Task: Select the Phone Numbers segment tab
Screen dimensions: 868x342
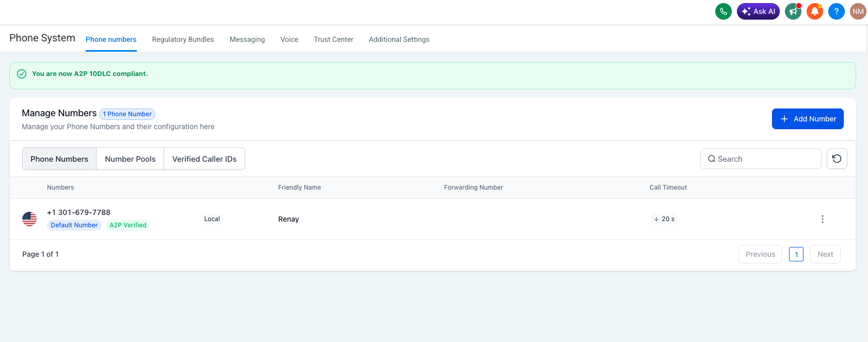Action: [59, 159]
